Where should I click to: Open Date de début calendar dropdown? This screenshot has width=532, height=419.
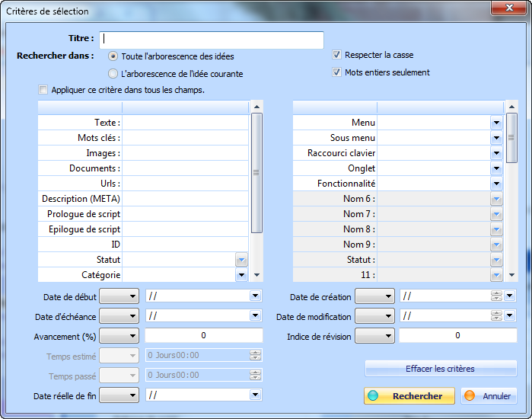tap(255, 296)
